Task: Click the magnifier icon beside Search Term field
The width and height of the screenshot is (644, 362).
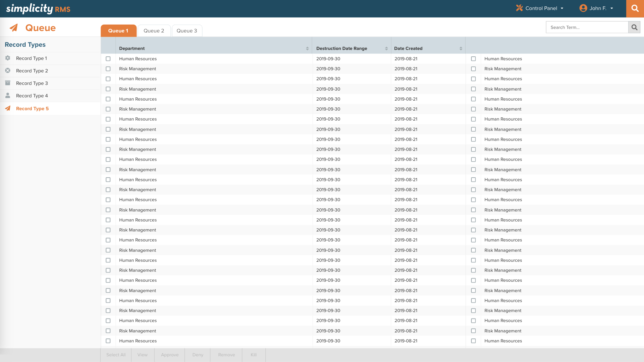Action: click(634, 27)
